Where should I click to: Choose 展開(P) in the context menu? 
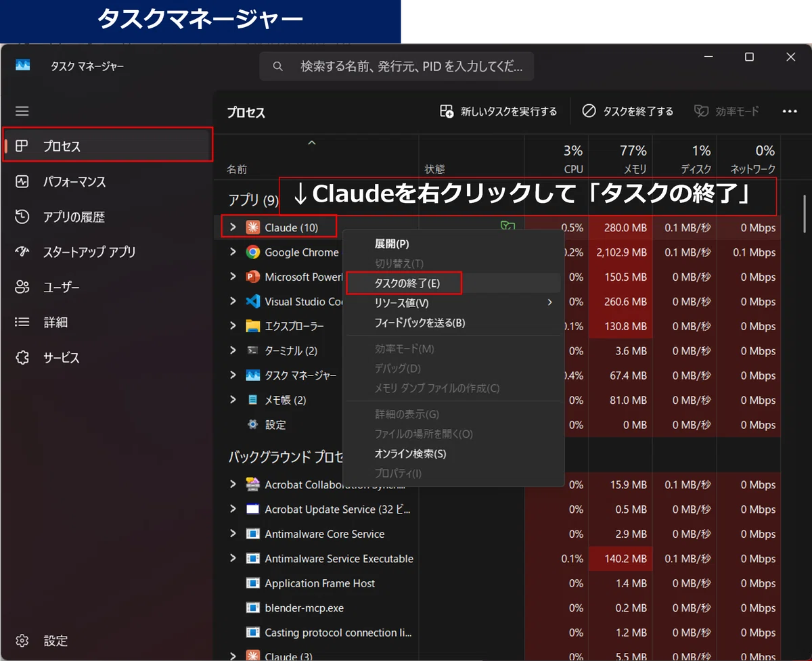tap(453, 244)
